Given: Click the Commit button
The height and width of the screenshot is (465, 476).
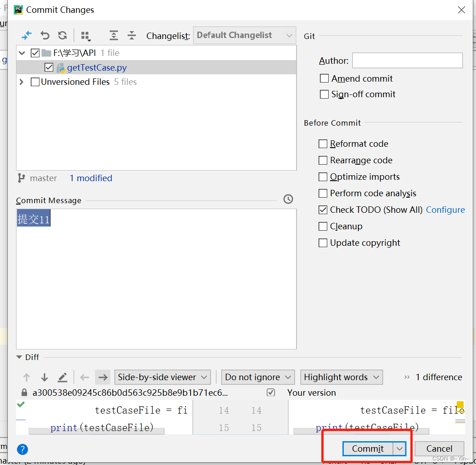Looking at the screenshot, I should tap(368, 448).
